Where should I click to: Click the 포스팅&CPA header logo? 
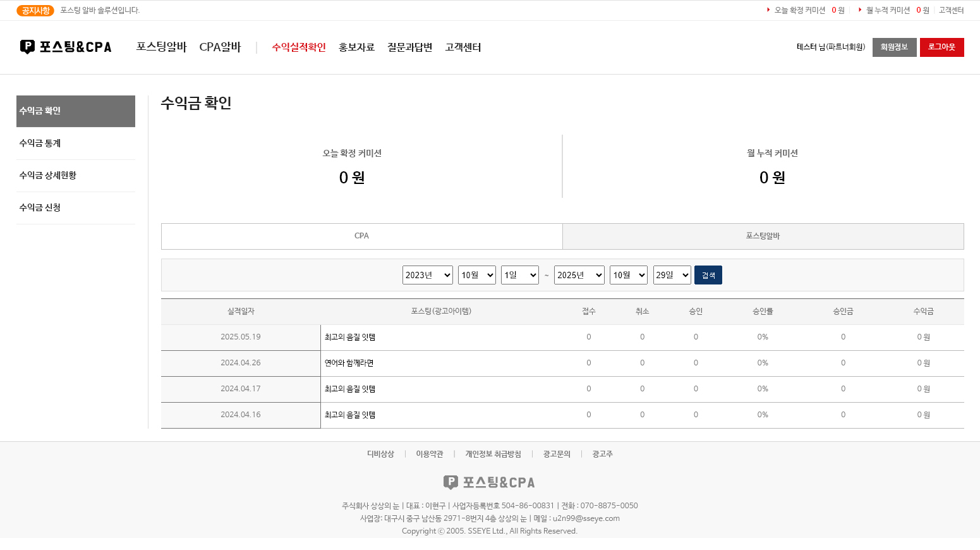pos(66,47)
